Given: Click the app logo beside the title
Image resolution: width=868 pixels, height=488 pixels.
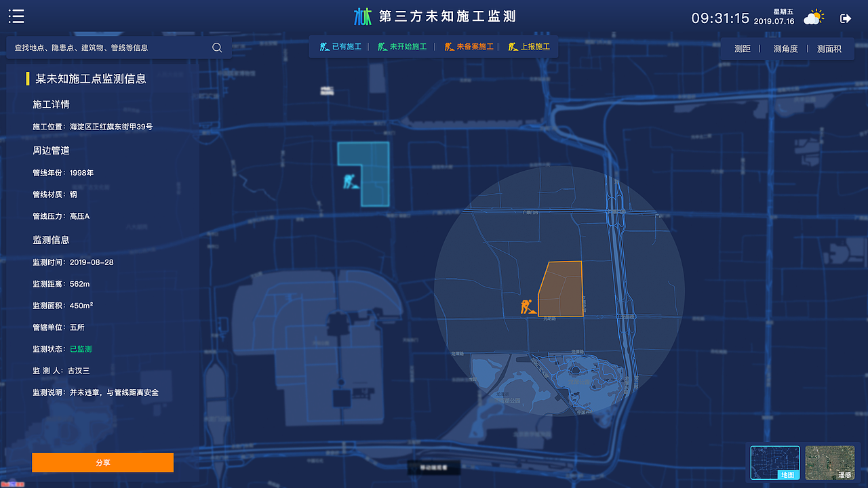Looking at the screenshot, I should 363,16.
